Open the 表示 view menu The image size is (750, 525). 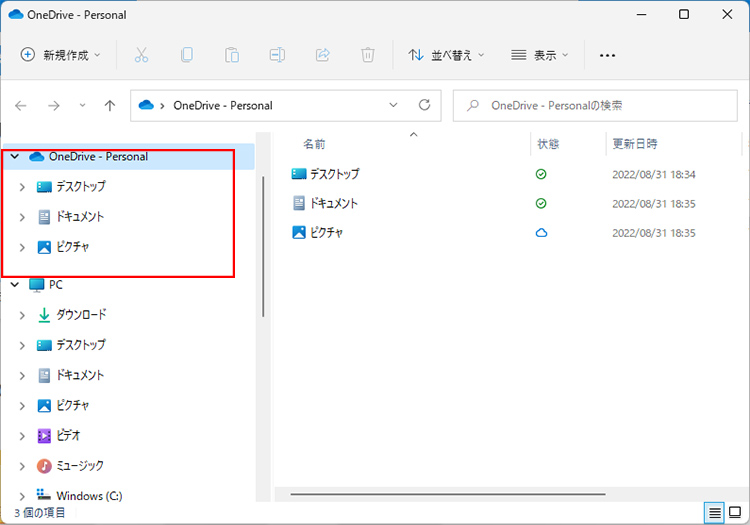tap(539, 55)
